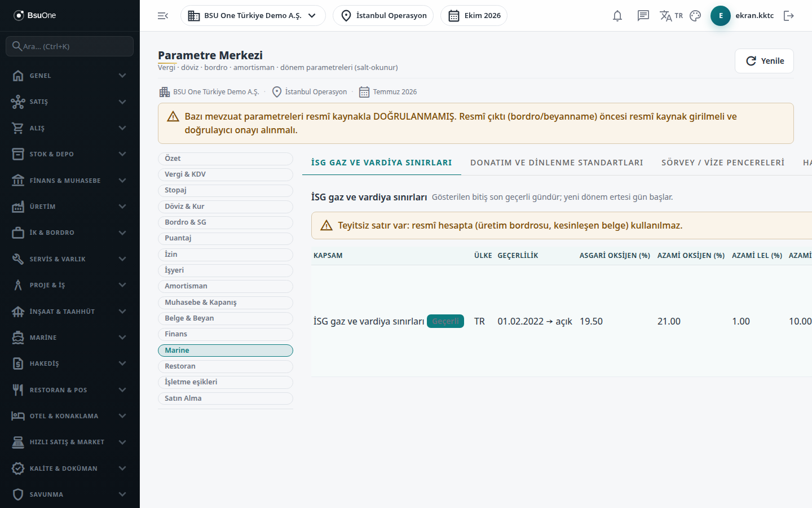Select the Döviz & Kur category
This screenshot has width=812, height=508.
tap(226, 207)
